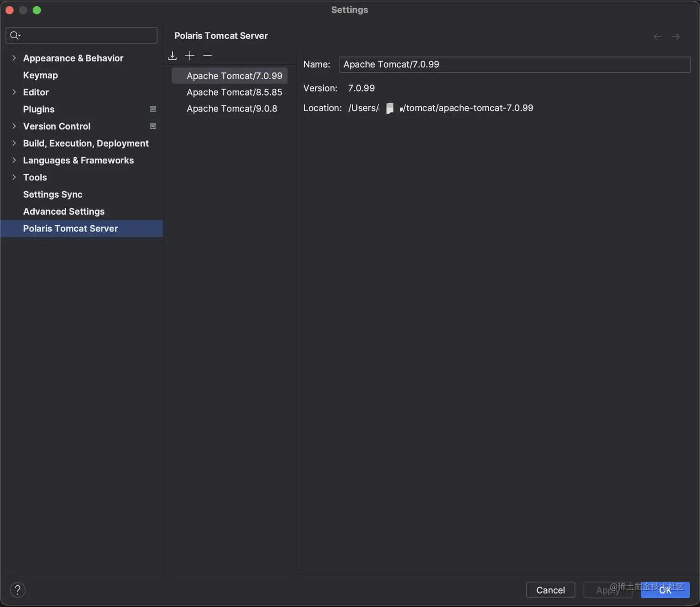The width and height of the screenshot is (700, 607).
Task: Select Appearance & Behavior label
Action: click(x=73, y=58)
